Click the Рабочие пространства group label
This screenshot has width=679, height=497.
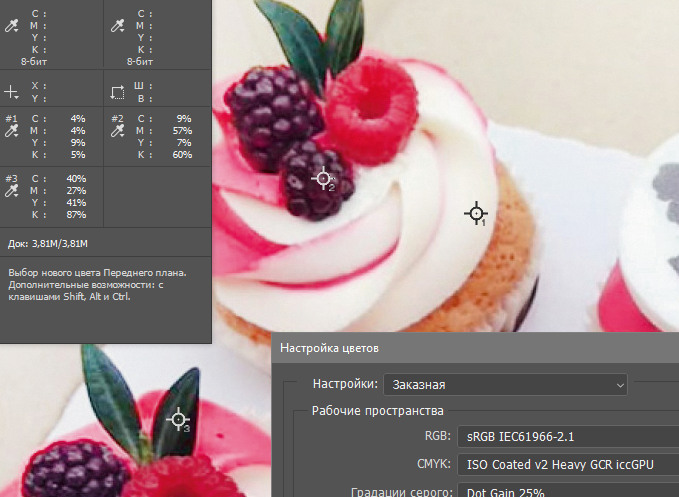click(x=378, y=410)
